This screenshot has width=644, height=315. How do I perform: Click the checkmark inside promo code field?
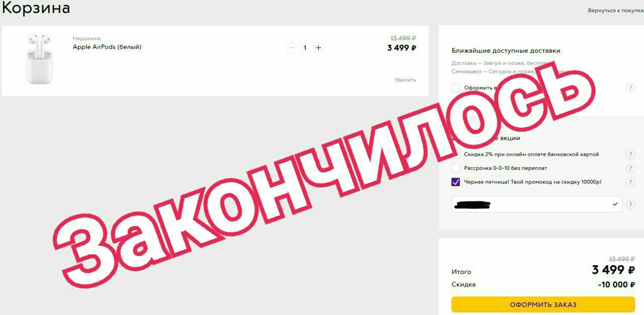click(615, 204)
